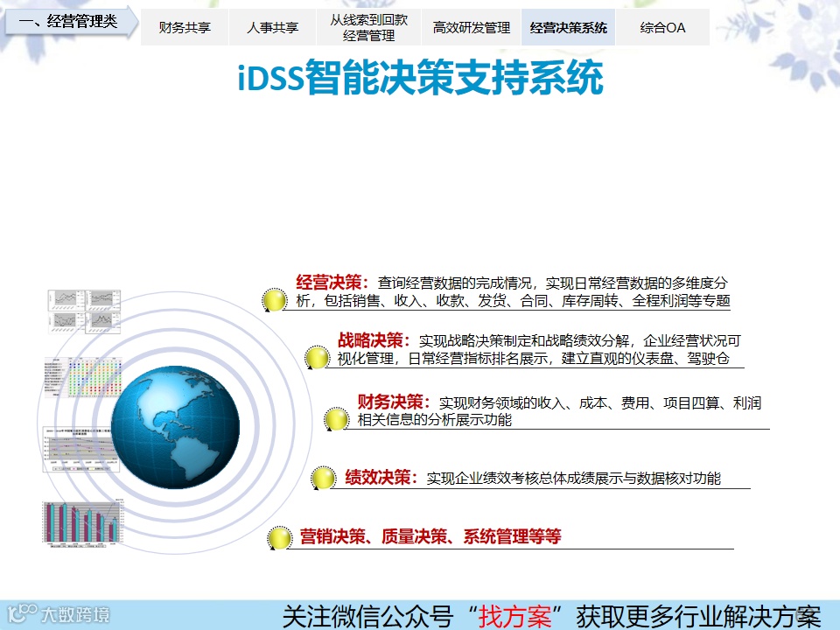Image resolution: width=840 pixels, height=630 pixels.
Task: Click the text 获取更多行业解决方案
Action: [698, 616]
